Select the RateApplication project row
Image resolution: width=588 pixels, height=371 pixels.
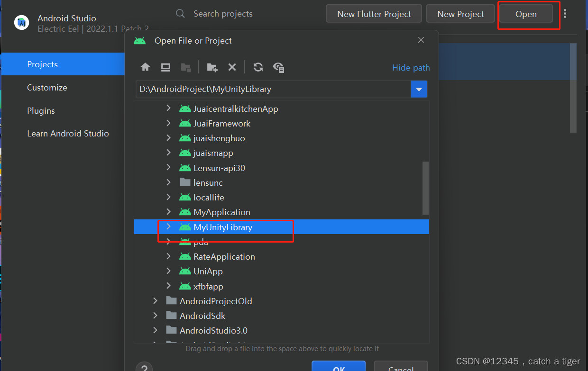[x=282, y=256]
